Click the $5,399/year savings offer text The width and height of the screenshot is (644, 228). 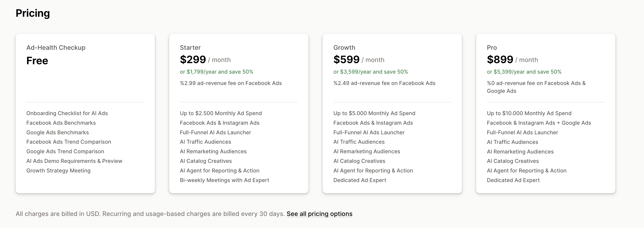coord(524,72)
